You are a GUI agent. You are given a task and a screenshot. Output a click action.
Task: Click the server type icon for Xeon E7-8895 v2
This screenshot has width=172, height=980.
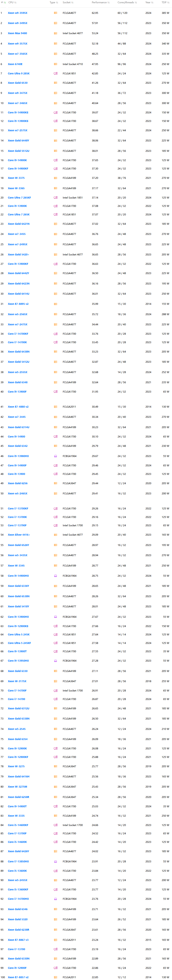[x=56, y=304]
